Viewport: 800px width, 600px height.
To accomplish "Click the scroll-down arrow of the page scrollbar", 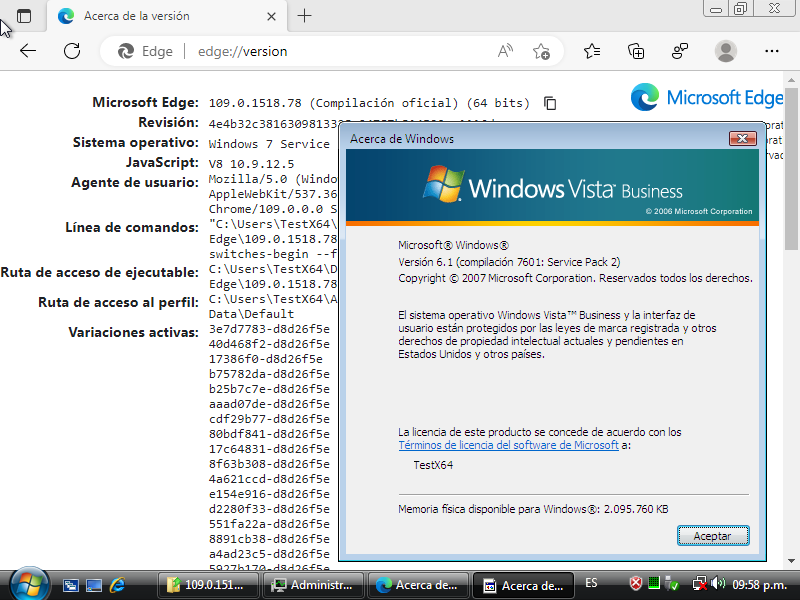I will [791, 561].
